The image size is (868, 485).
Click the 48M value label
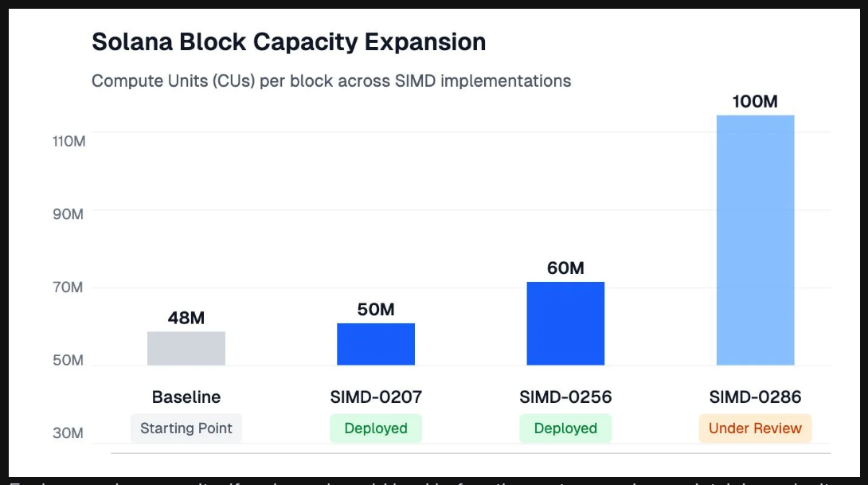[x=186, y=319]
